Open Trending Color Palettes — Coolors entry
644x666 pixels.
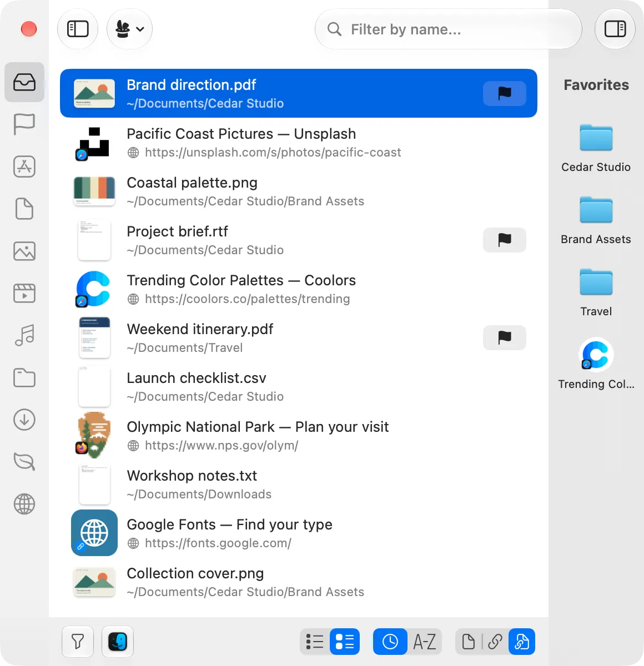[x=299, y=289]
